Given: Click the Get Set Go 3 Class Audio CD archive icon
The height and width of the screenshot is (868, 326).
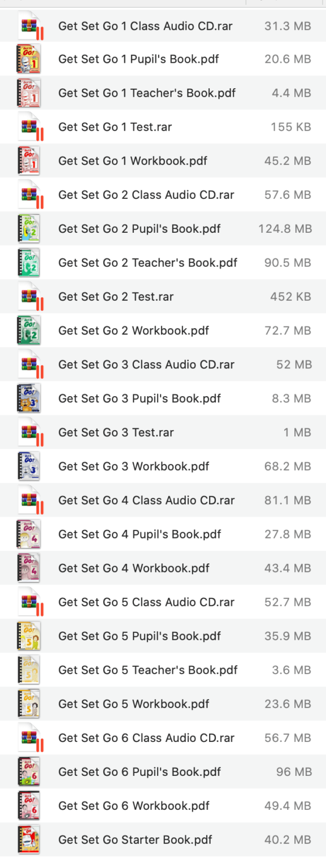Looking at the screenshot, I should coord(29,364).
